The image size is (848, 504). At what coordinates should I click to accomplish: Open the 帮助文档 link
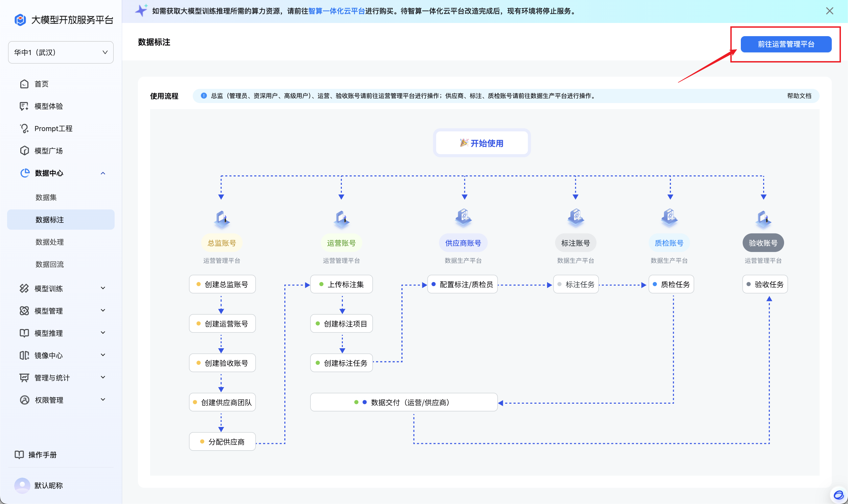pyautogui.click(x=799, y=96)
